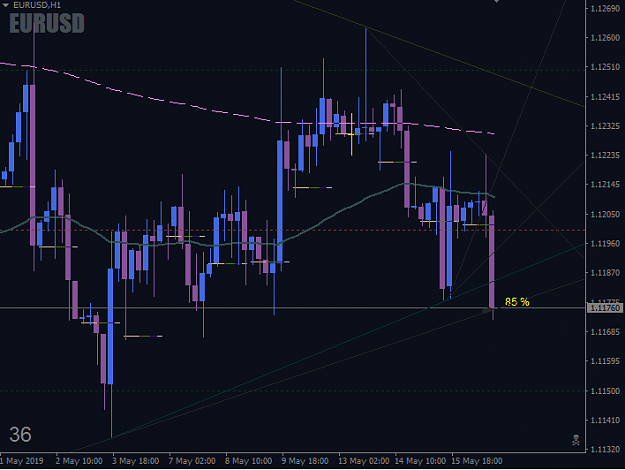625x470 pixels.
Task: Click the 1.12415 price scale label
Action: (x=605, y=96)
